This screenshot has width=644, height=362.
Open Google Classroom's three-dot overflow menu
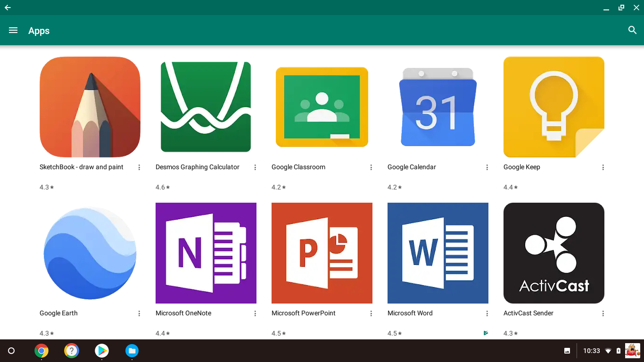371,167
